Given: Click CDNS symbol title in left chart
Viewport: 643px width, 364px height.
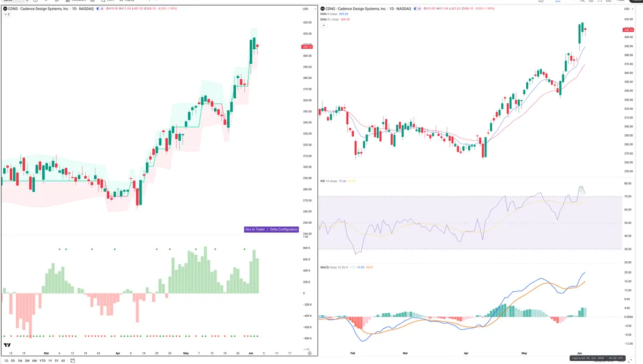Looking at the screenshot, I should [x=51, y=9].
